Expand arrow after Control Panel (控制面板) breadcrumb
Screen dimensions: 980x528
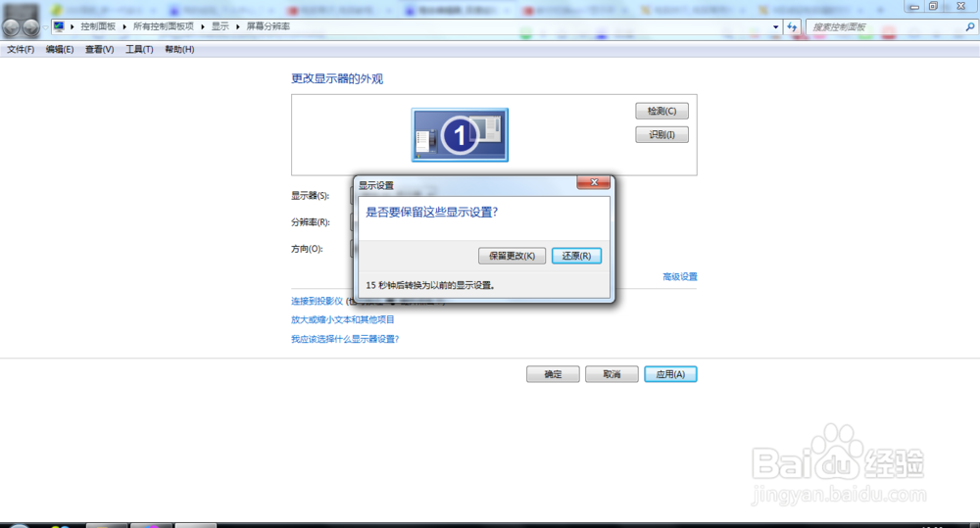[x=124, y=26]
